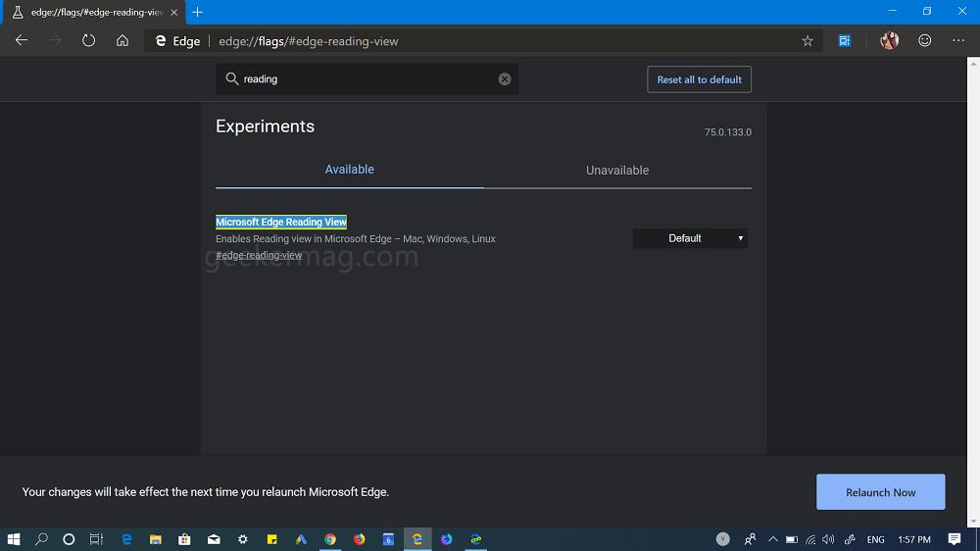Click the Enables Reading view description text
This screenshot has width=980, height=551.
pyautogui.click(x=355, y=239)
